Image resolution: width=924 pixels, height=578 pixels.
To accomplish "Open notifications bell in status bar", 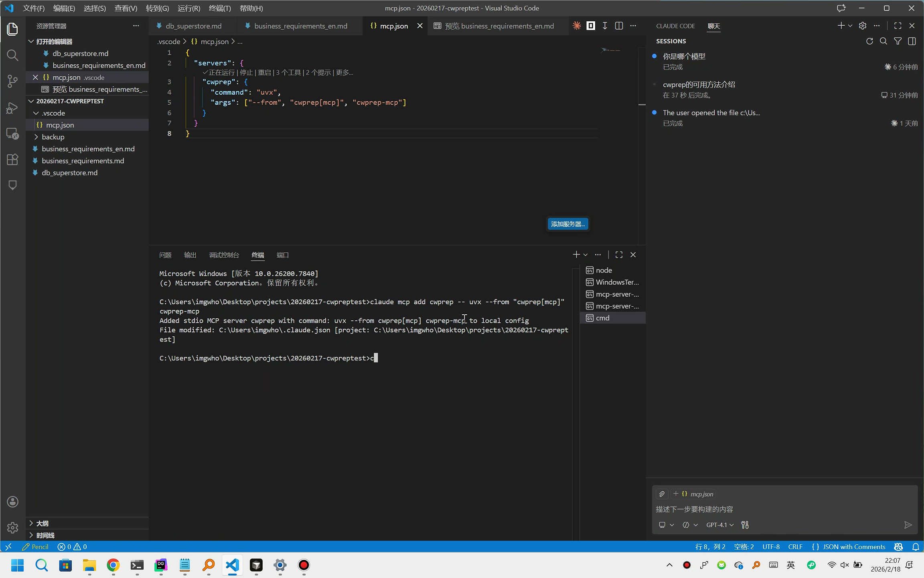I will pyautogui.click(x=916, y=547).
